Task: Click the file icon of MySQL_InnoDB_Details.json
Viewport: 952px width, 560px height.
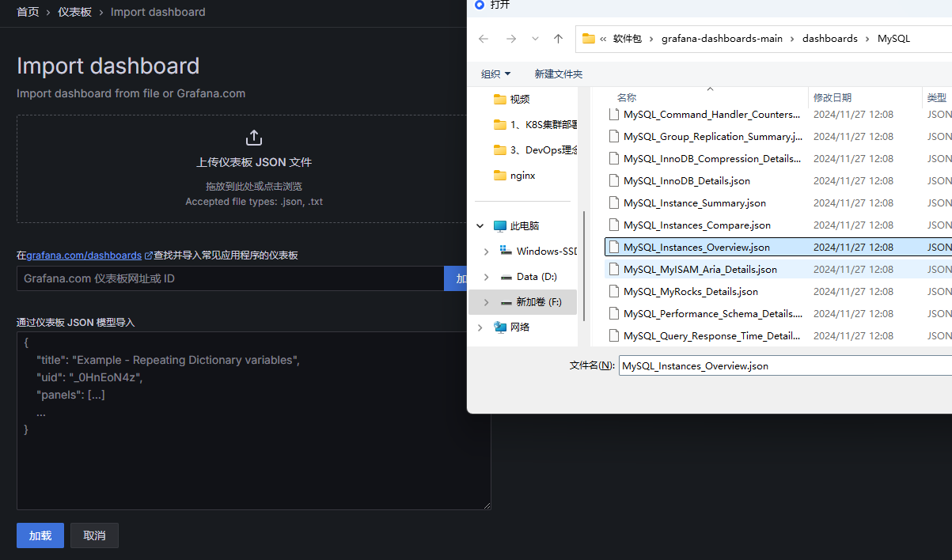Action: [x=614, y=180]
